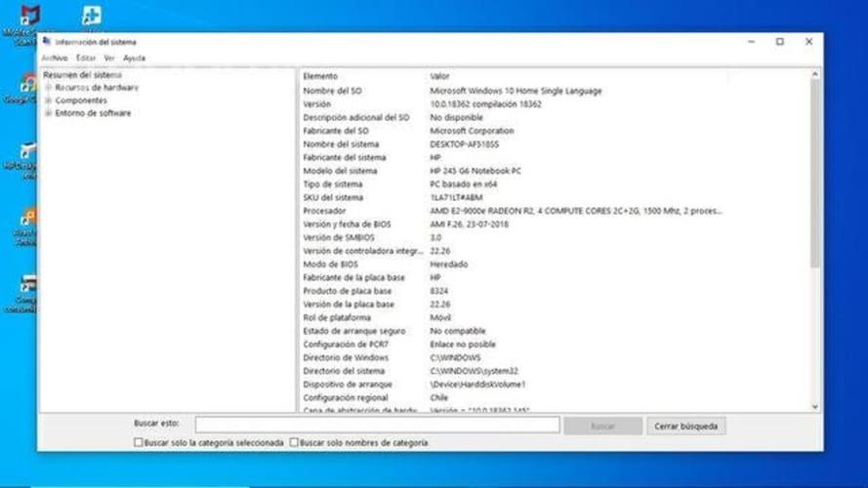Select Dispositivo de arranque row
The image size is (868, 488).
(556, 384)
